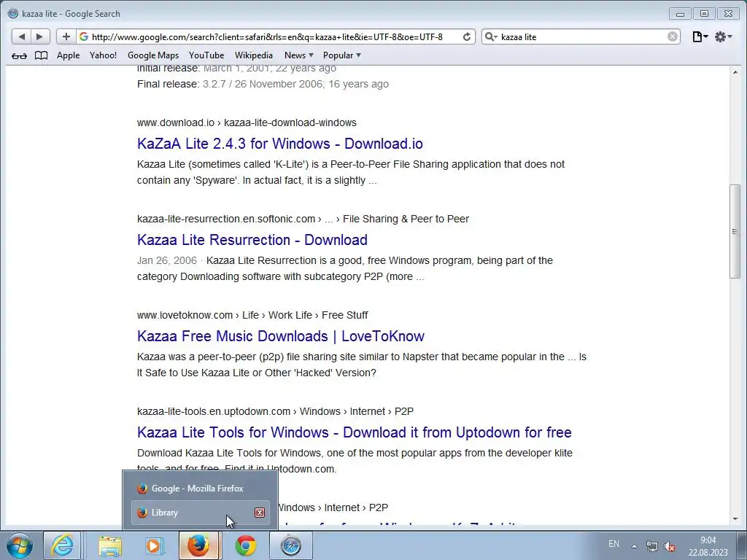Open the page menu icon

(x=700, y=36)
